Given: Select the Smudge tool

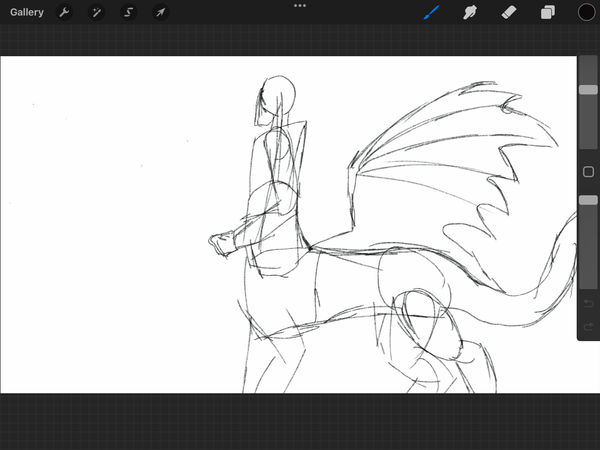Looking at the screenshot, I should 470,12.
